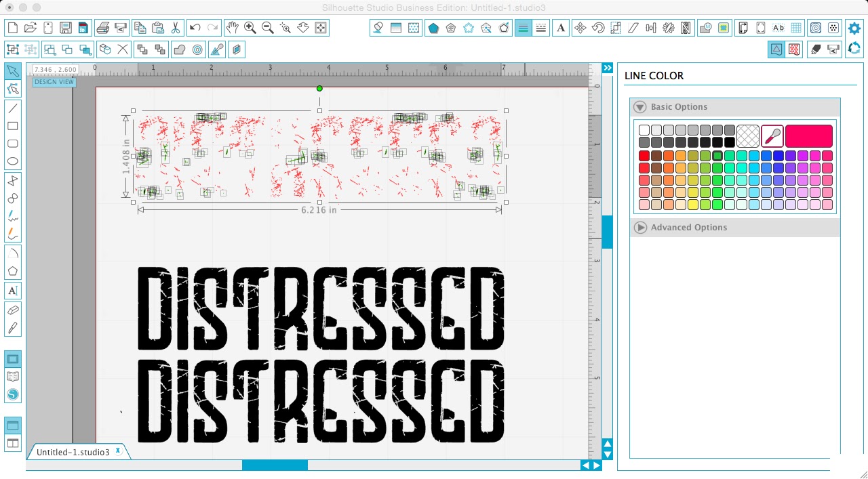This screenshot has width=868, height=479.
Task: Open the Replicate panel icon
Action: [667, 28]
